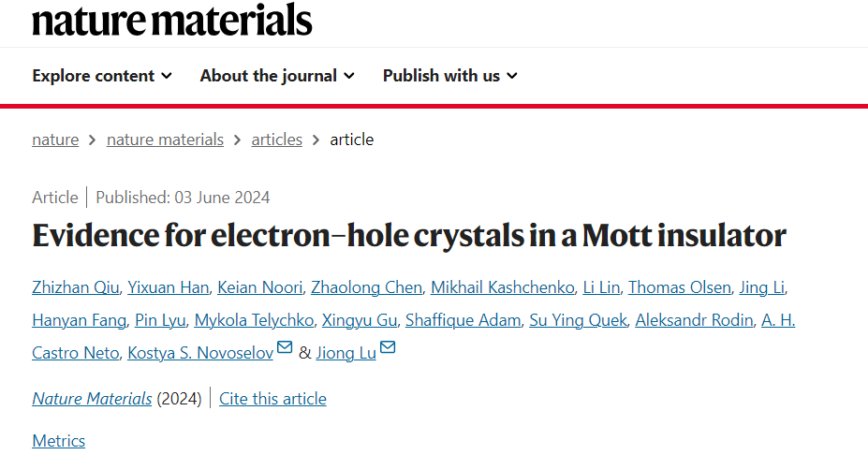Open author Mykola Telychko's profile

coord(254,320)
